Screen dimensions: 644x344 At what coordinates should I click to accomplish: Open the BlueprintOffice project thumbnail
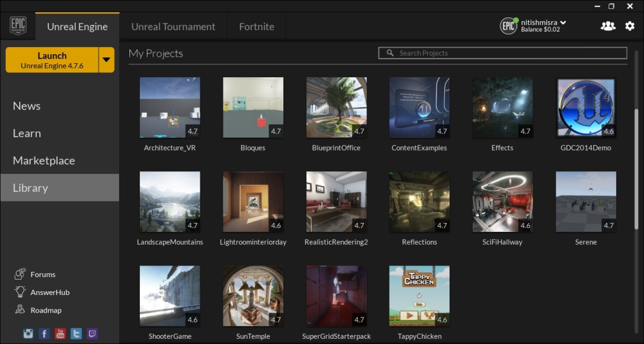pyautogui.click(x=336, y=108)
